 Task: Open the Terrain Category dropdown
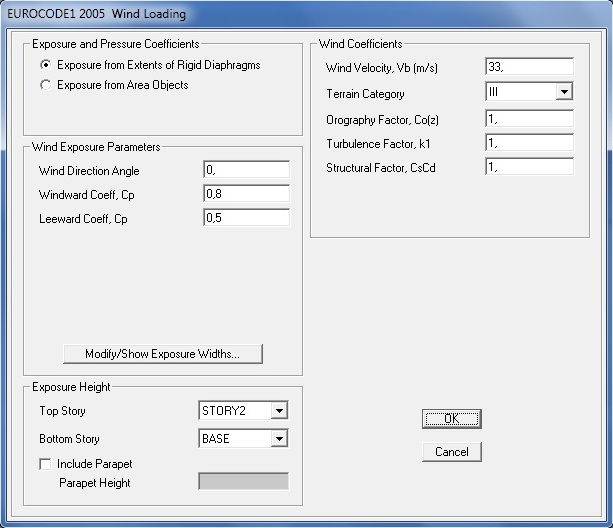click(x=564, y=92)
